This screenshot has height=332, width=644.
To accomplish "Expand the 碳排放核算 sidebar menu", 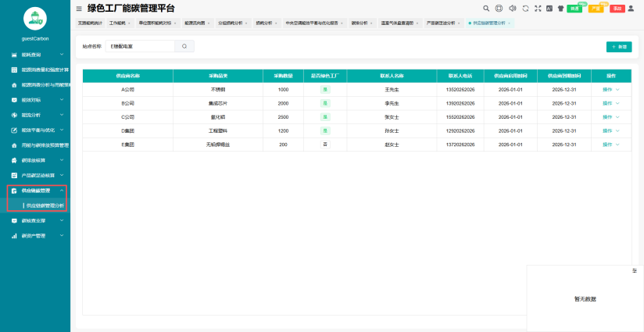I will pyautogui.click(x=37, y=160).
